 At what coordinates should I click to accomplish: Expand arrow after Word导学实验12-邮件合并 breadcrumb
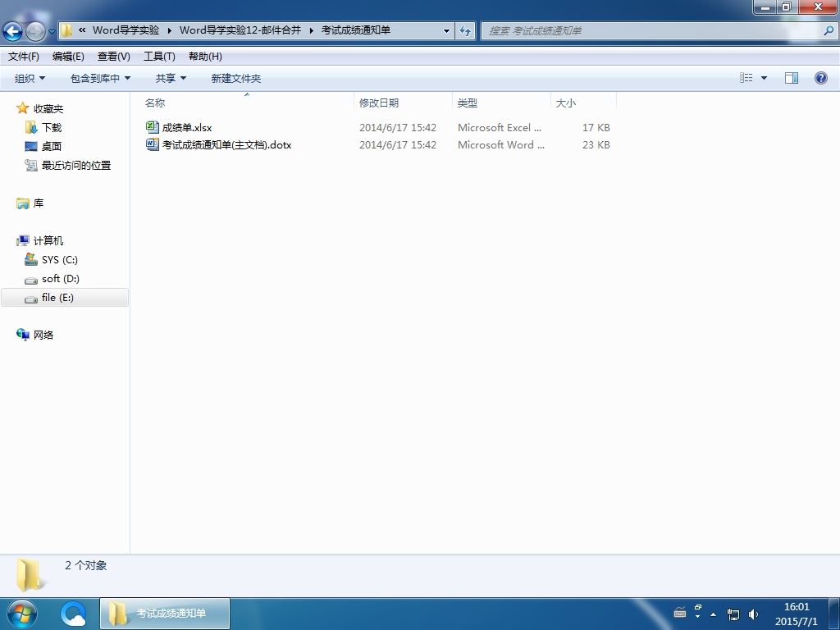click(311, 30)
